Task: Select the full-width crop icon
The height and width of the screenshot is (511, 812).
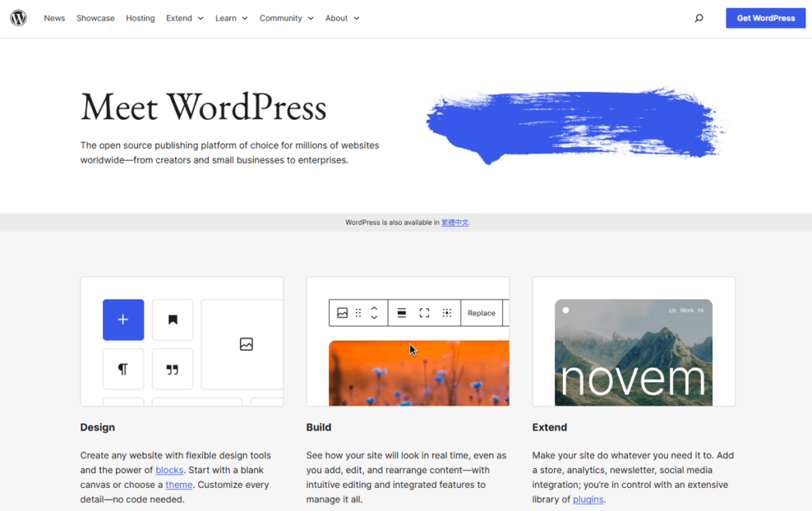Action: 424,312
